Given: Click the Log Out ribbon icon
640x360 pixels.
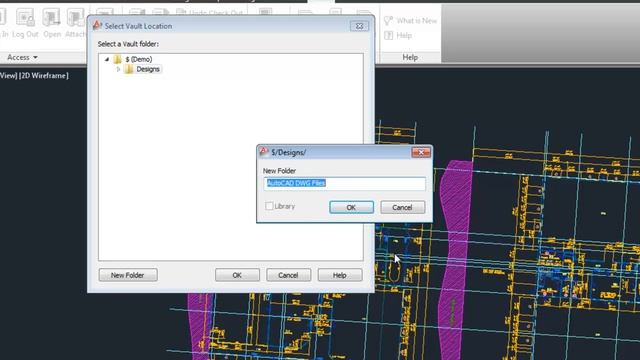Looking at the screenshot, I should [x=25, y=18].
